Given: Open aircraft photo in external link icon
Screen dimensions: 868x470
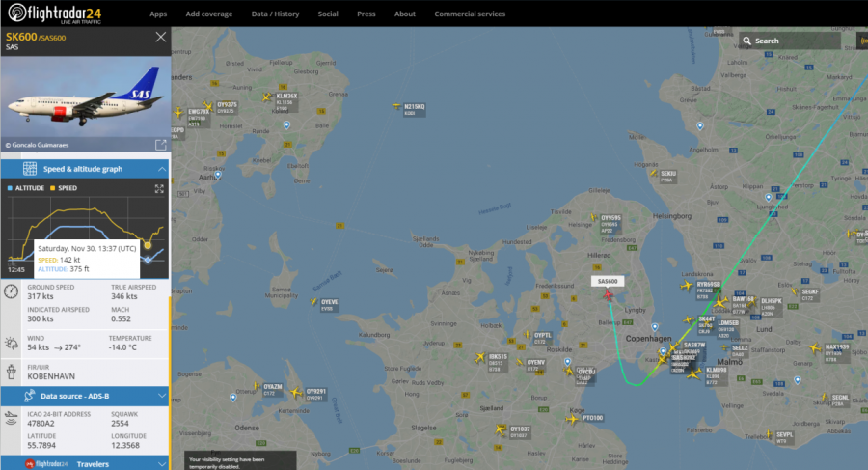Looking at the screenshot, I should (160, 145).
